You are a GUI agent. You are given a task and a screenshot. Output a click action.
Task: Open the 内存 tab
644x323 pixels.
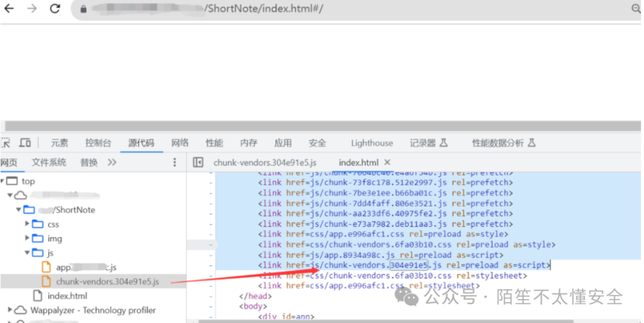(x=249, y=143)
